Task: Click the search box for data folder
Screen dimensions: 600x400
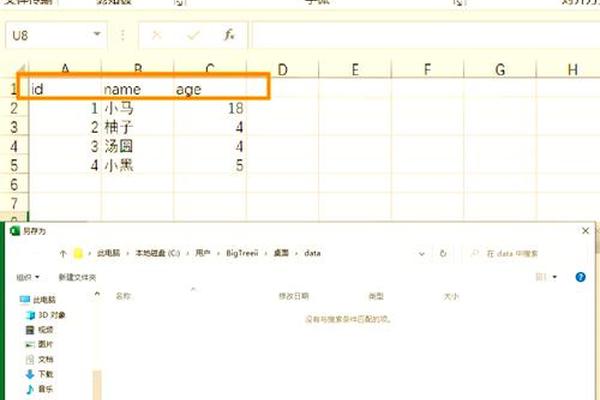Action: coord(526,254)
